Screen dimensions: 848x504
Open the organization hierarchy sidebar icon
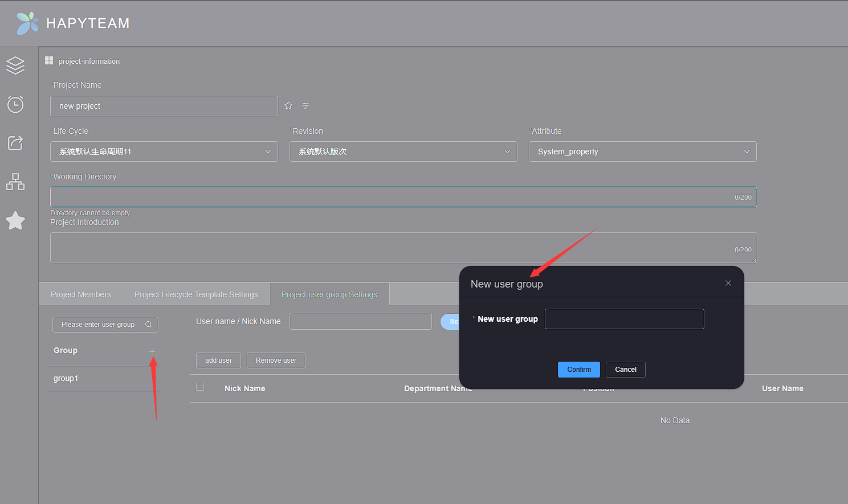point(15,182)
